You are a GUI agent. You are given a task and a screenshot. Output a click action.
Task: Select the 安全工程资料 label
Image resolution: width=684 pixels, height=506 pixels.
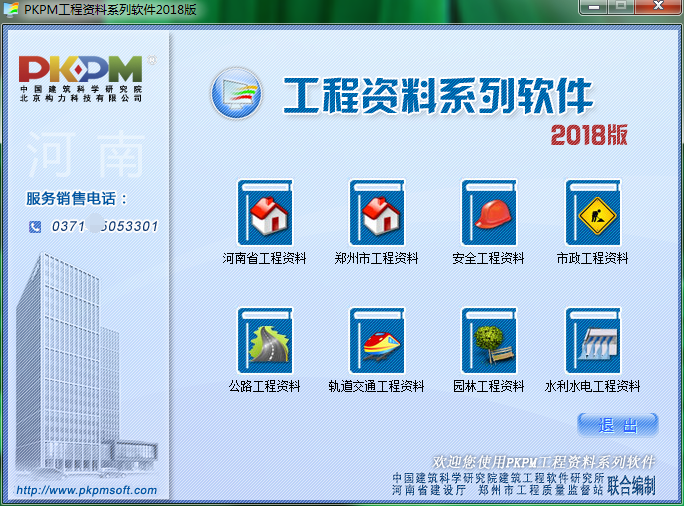489,258
